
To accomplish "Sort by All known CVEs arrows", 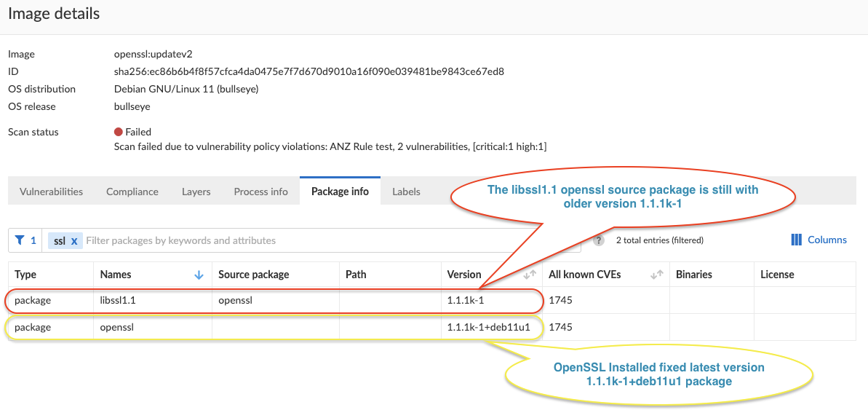I will (x=656, y=275).
